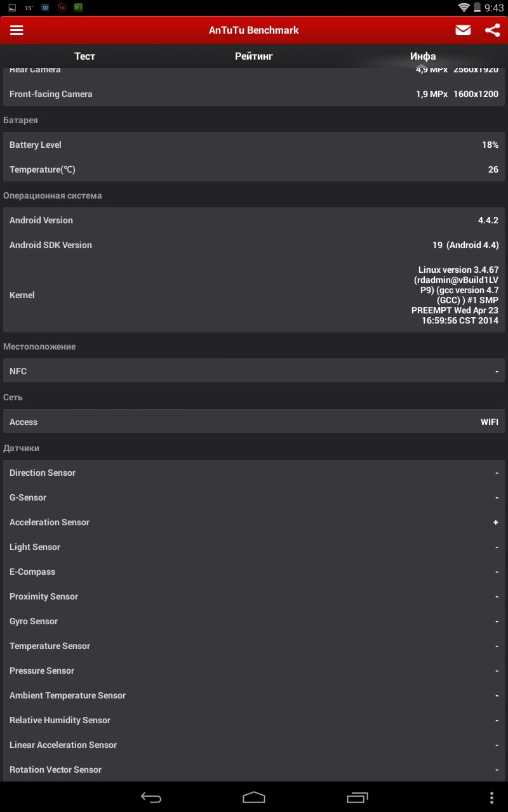The image size is (508, 812).
Task: Select the Battery Level row
Action: (x=254, y=145)
